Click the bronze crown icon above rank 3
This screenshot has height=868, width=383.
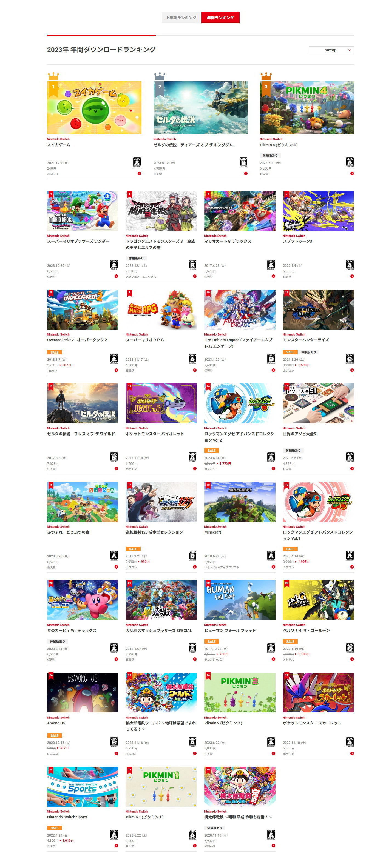[266, 76]
